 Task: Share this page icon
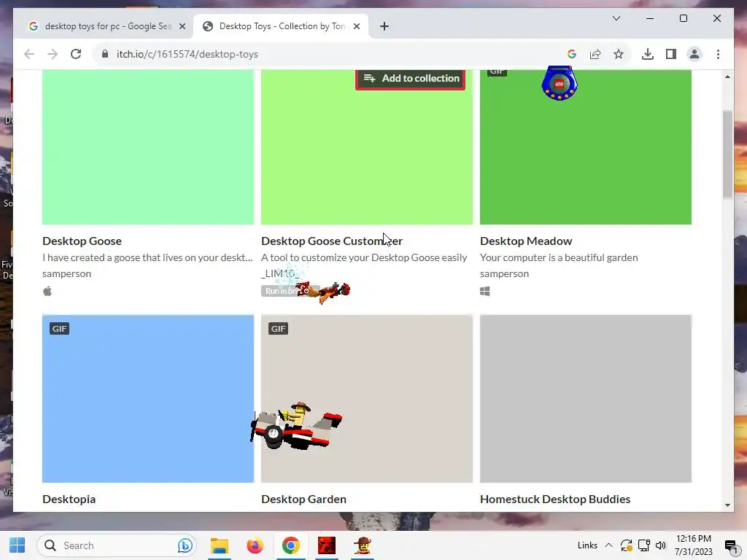coord(595,54)
